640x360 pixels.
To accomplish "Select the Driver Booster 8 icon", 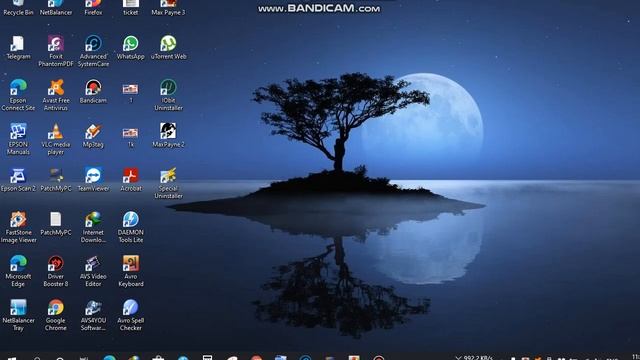I will [56, 264].
